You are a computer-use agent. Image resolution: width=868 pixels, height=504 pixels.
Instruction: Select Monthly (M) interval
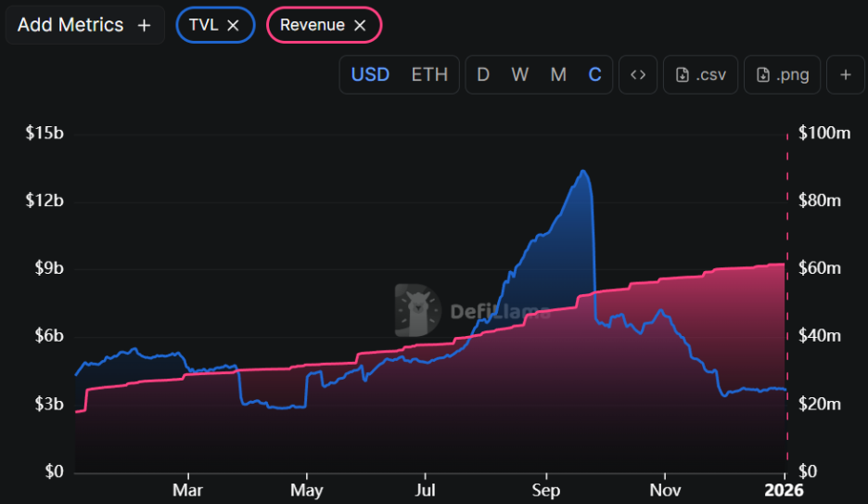[x=558, y=75]
